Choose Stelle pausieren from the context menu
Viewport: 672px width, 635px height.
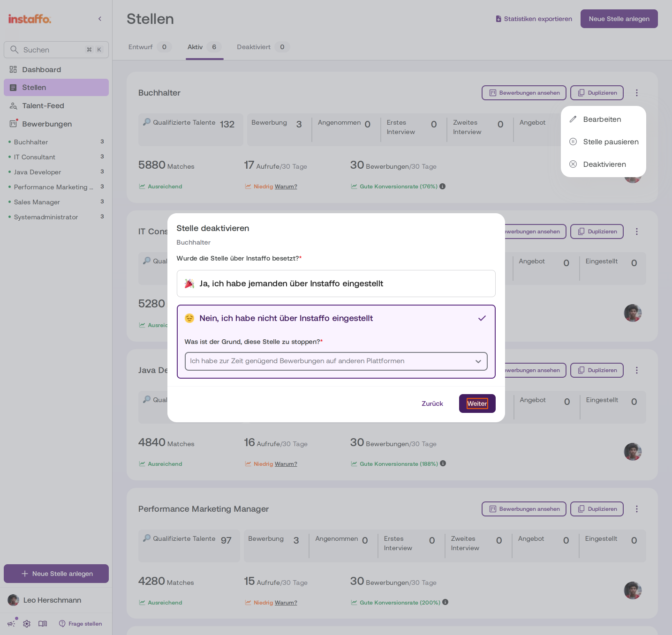click(603, 142)
